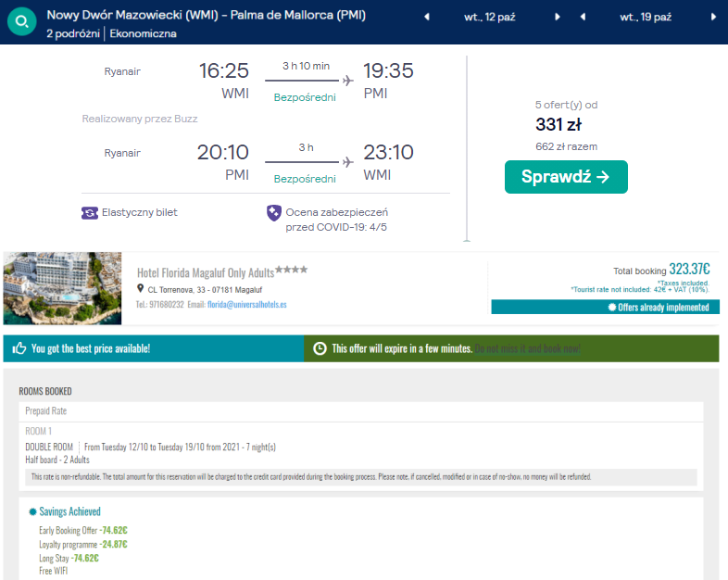Screen dimensions: 728x580
Task: Click the Early Booking Offer -74.62€ line
Action: (83, 530)
